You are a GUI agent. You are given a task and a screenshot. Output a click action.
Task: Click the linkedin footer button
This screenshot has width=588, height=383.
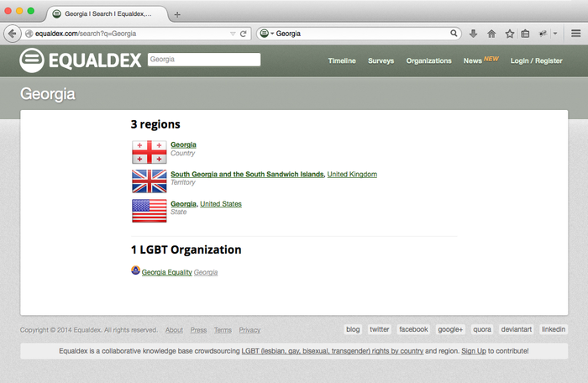[x=553, y=329]
